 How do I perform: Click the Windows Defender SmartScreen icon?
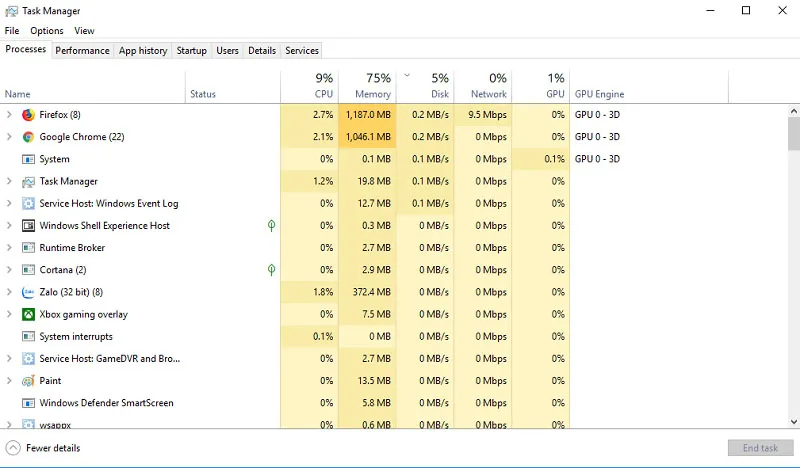pos(28,403)
